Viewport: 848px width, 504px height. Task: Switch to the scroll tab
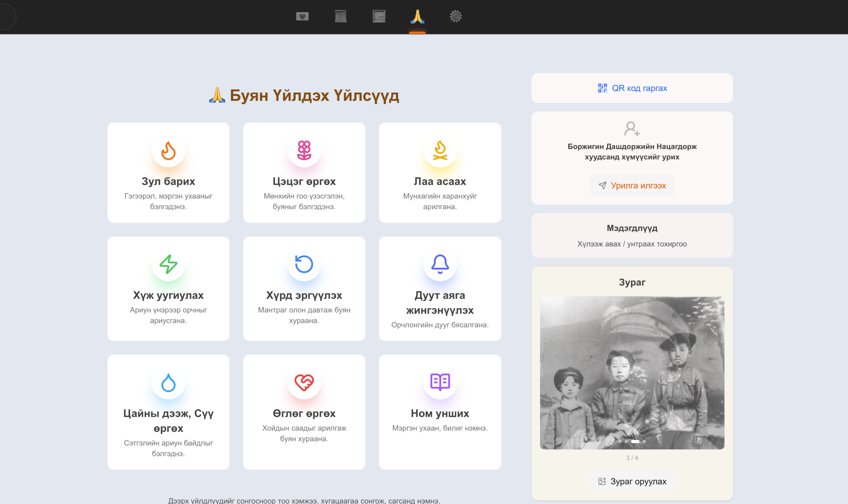[341, 16]
